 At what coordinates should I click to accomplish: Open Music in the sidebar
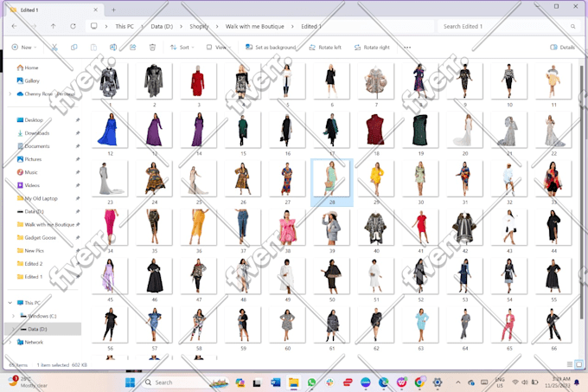click(x=31, y=172)
